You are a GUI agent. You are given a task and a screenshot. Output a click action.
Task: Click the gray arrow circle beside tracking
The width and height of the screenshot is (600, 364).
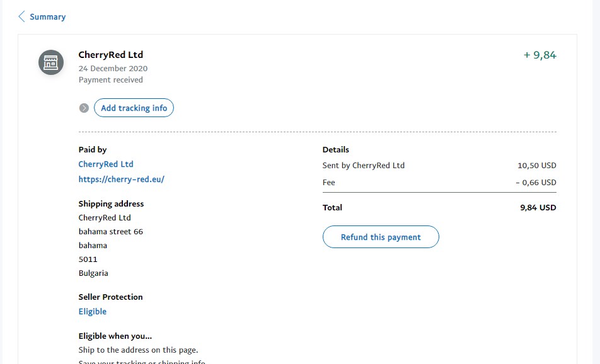(x=84, y=108)
